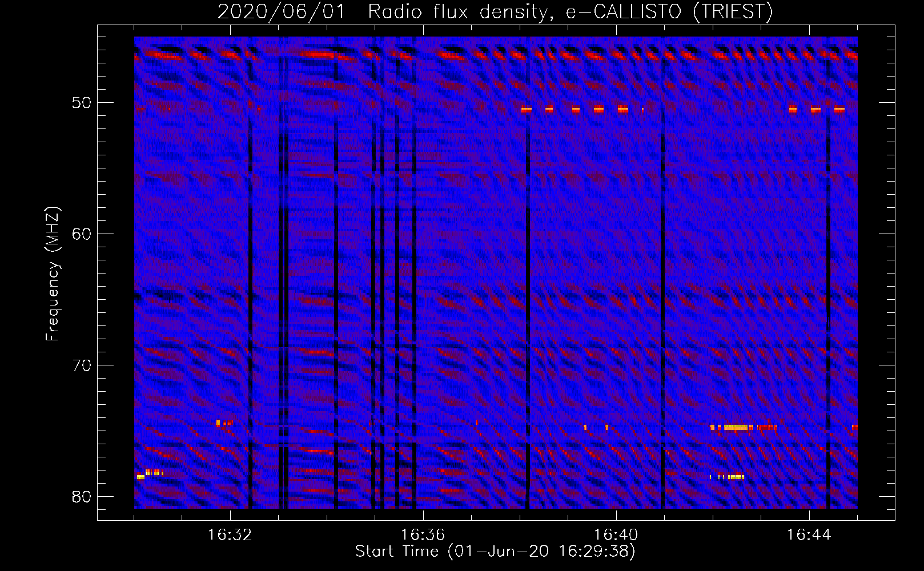The height and width of the screenshot is (571, 924).
Task: Click the 70 frequency tick label
Action: tap(82, 365)
